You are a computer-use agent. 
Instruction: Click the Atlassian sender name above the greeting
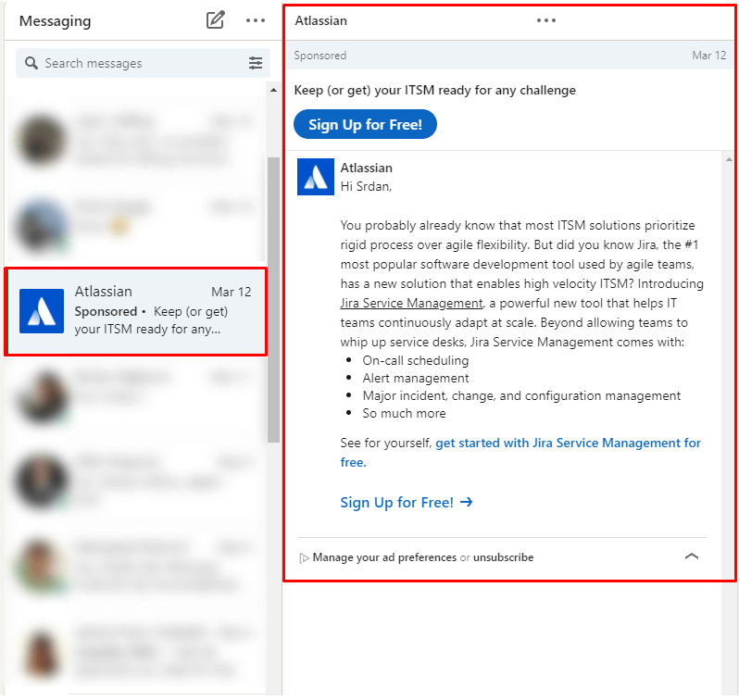pos(366,168)
